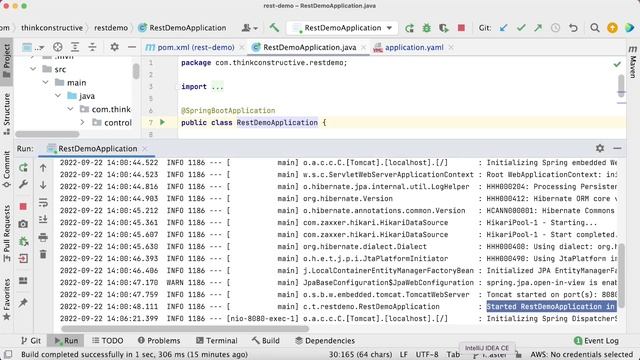Start debugging with the bug icon

427,28
